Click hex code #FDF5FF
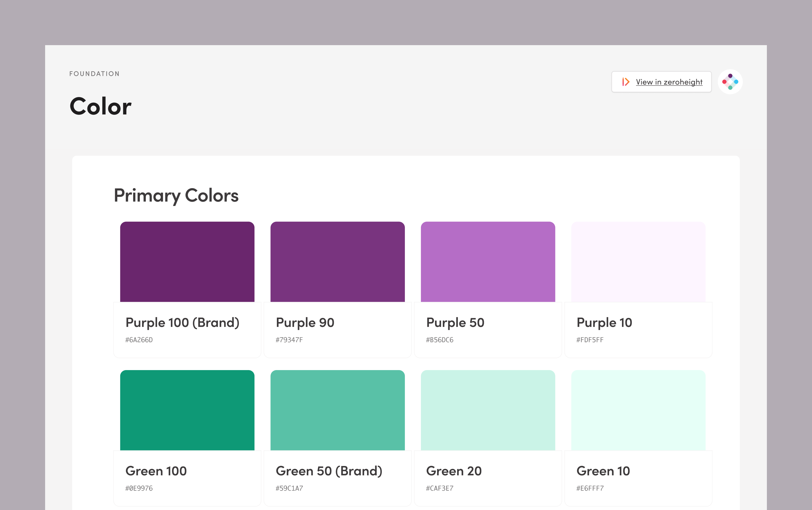The height and width of the screenshot is (510, 812). [x=590, y=340]
